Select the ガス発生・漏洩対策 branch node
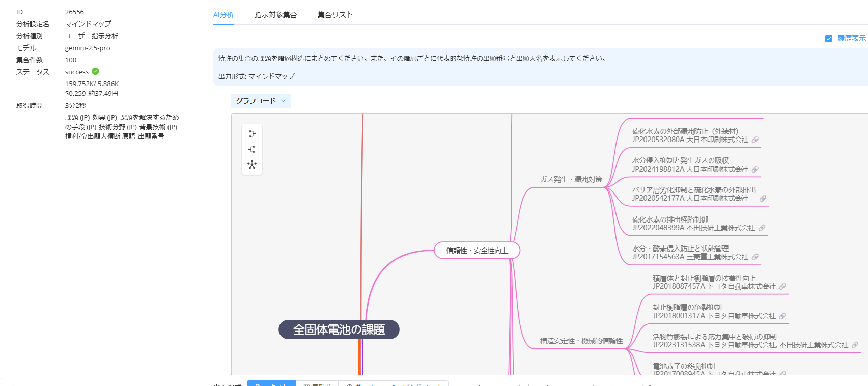 point(571,179)
